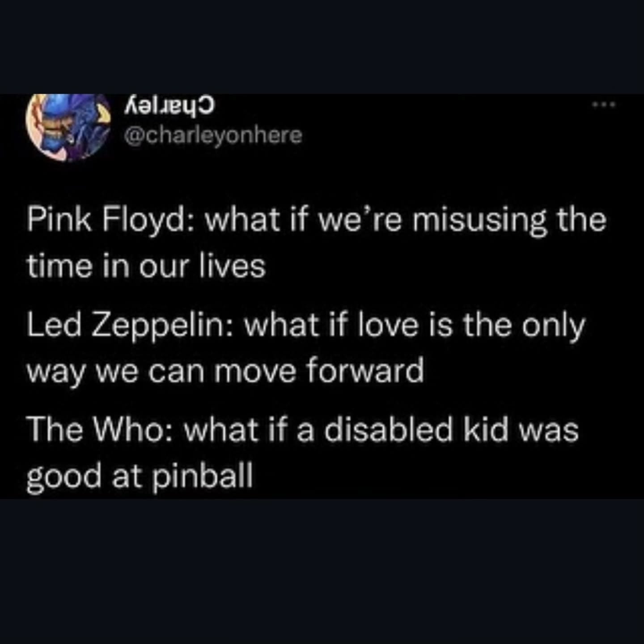Open the profile avatar picture
The width and height of the screenshot is (644, 644).
68,127
